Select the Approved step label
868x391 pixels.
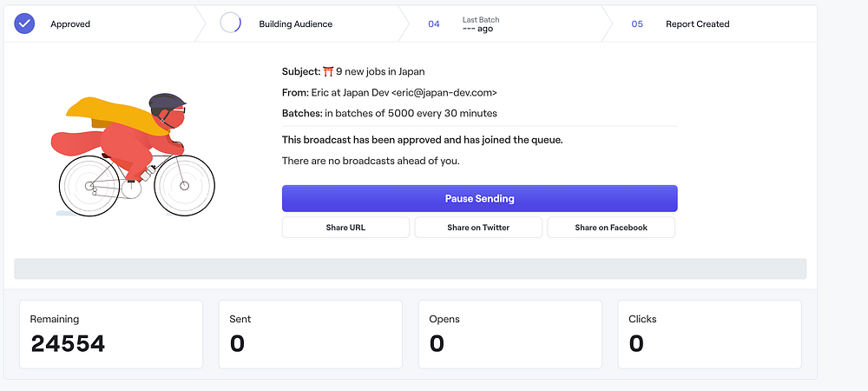tap(70, 24)
